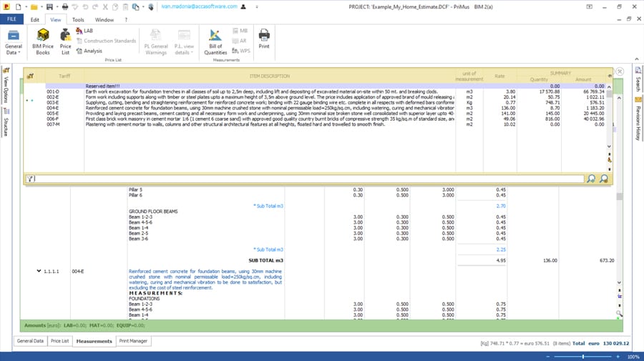644x361 pixels.
Task: Open the dropdown next to the Save icon
Action: (x=57, y=6)
